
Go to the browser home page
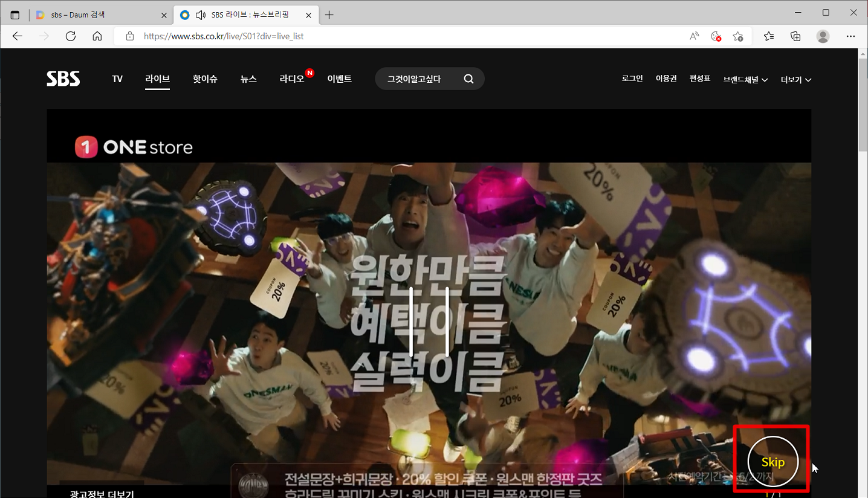coord(97,36)
